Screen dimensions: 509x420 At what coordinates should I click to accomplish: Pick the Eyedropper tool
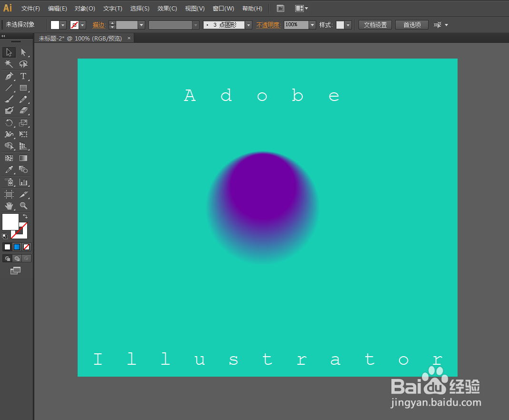(x=9, y=170)
